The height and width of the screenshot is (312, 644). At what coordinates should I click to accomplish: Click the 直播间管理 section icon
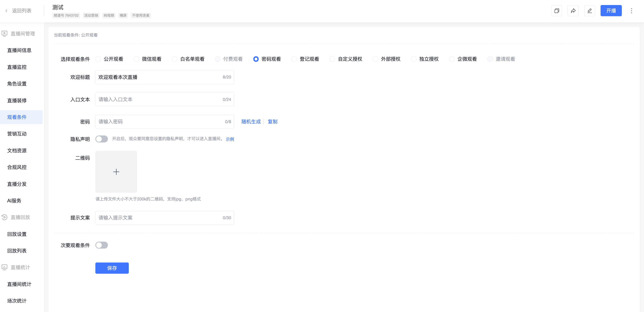point(4,33)
